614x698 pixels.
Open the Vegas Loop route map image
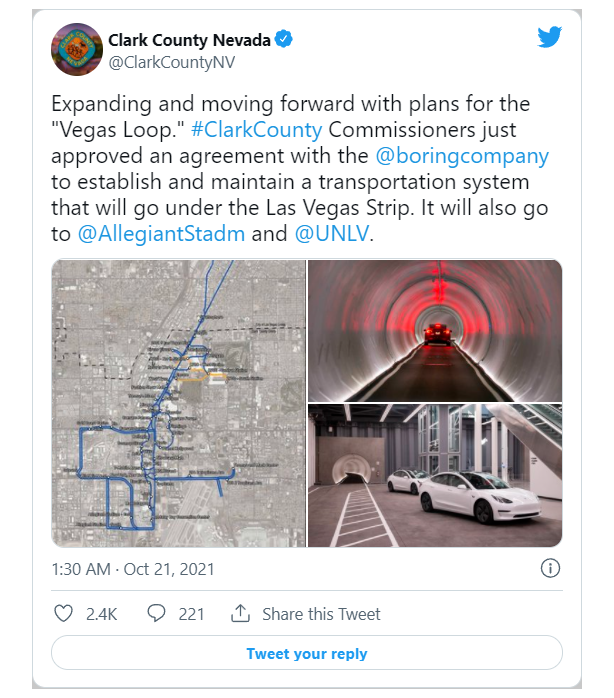coord(179,403)
